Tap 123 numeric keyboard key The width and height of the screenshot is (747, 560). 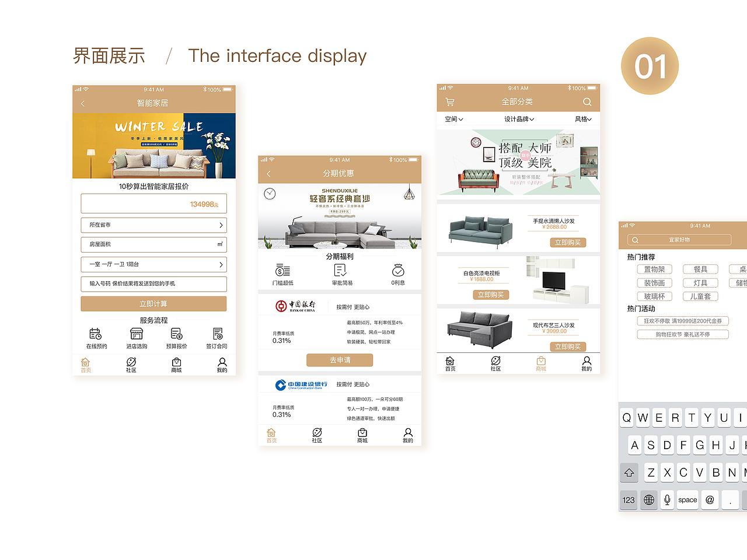(629, 500)
